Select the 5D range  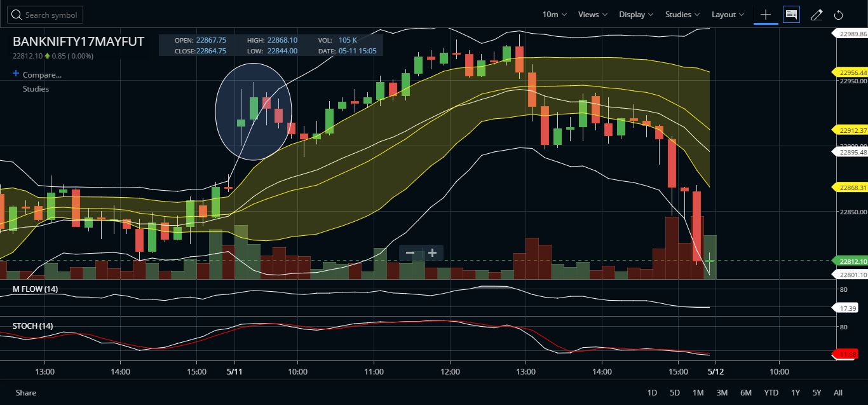pyautogui.click(x=675, y=393)
